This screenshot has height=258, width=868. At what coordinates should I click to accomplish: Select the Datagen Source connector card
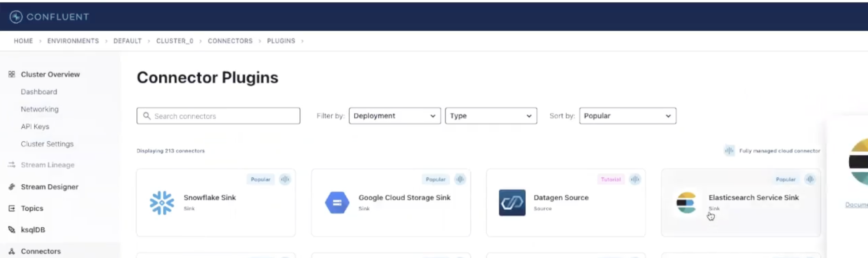566,202
